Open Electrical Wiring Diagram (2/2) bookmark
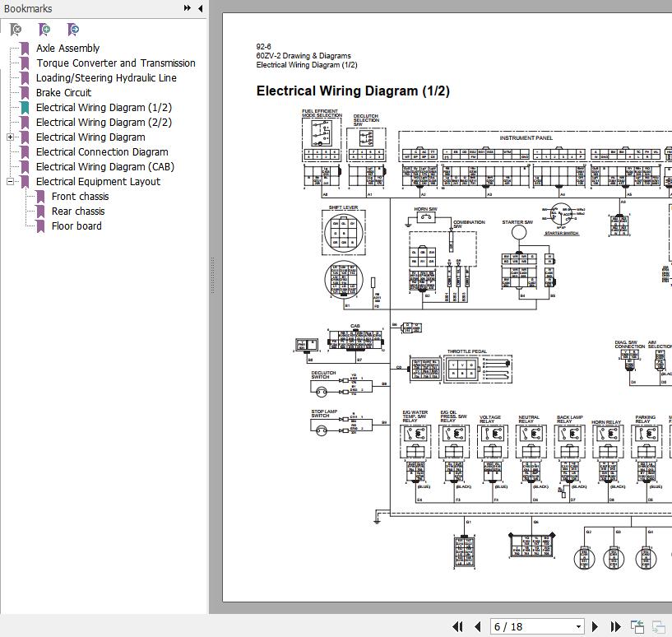672x637 pixels. click(x=104, y=123)
